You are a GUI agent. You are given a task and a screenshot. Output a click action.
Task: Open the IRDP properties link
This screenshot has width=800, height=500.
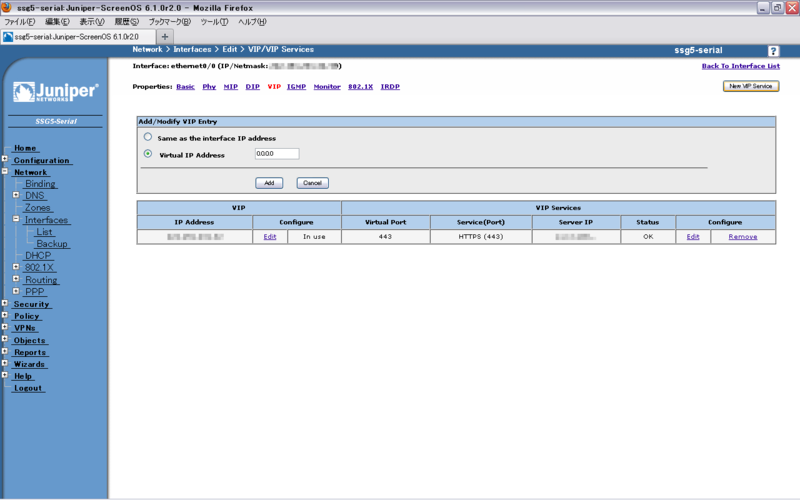(390, 87)
